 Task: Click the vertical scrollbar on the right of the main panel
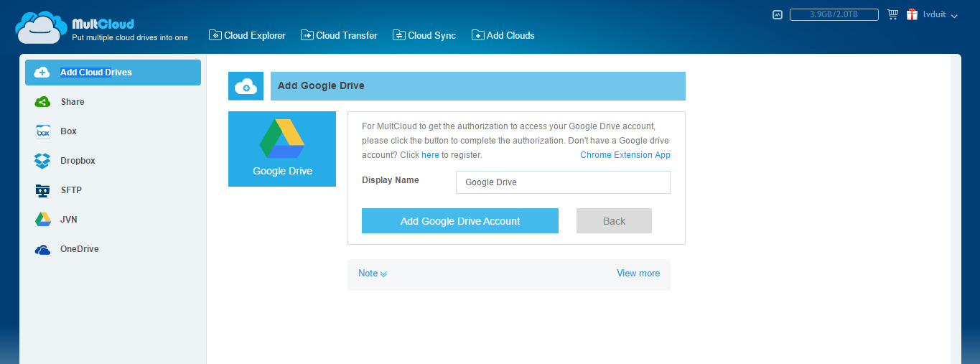[956, 208]
